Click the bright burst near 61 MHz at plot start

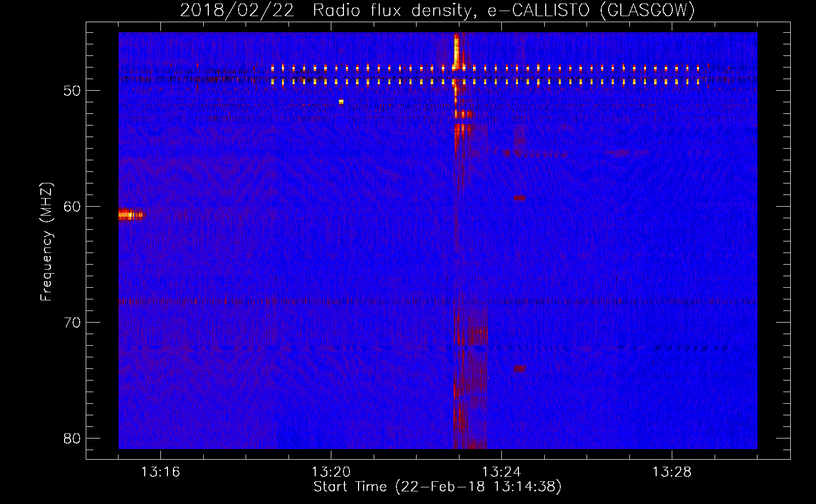click(130, 215)
